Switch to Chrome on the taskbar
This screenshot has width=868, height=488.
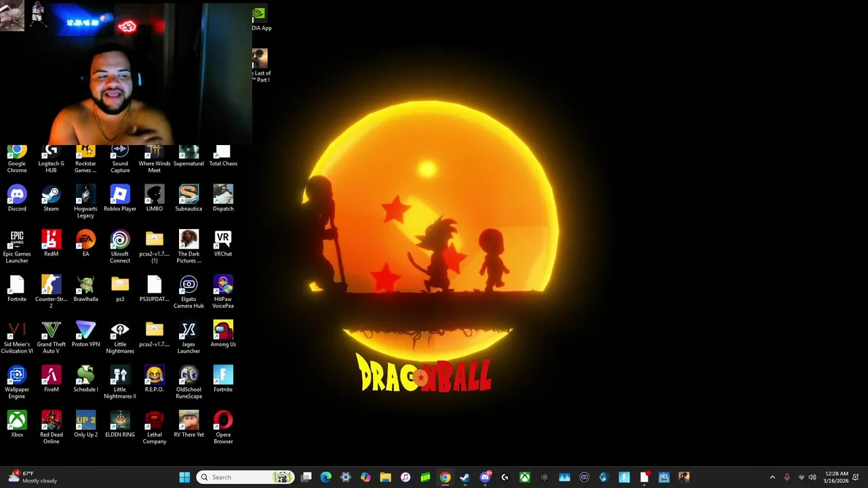pyautogui.click(x=445, y=477)
